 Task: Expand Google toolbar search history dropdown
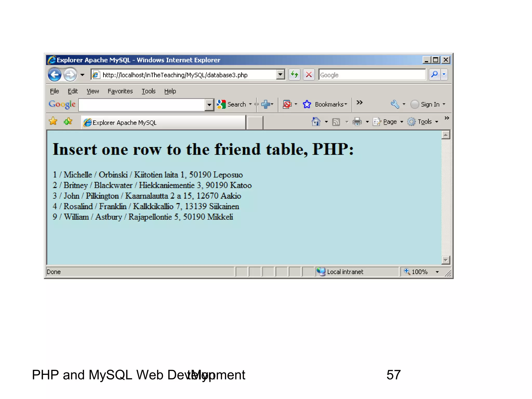(x=209, y=105)
